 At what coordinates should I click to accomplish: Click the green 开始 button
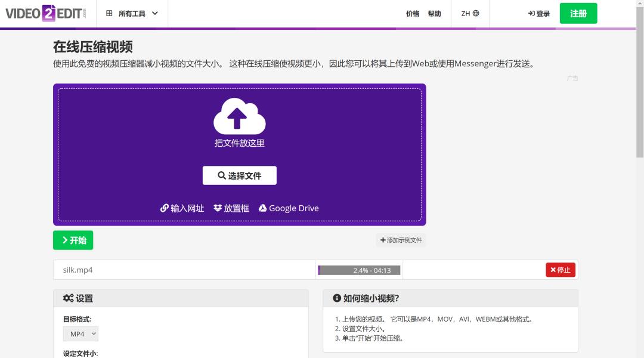click(72, 240)
